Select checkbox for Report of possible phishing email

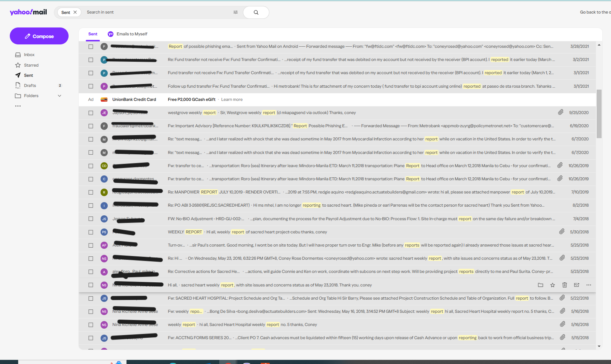(x=91, y=47)
